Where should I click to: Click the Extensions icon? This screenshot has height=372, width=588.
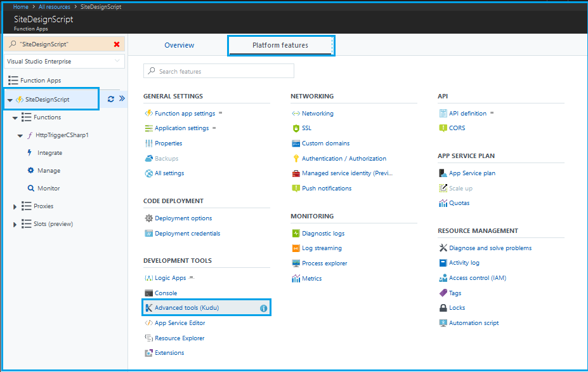(149, 353)
